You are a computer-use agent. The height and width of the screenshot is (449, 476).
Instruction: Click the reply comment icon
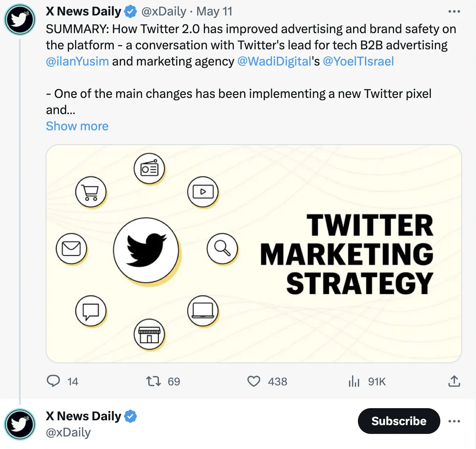53,381
